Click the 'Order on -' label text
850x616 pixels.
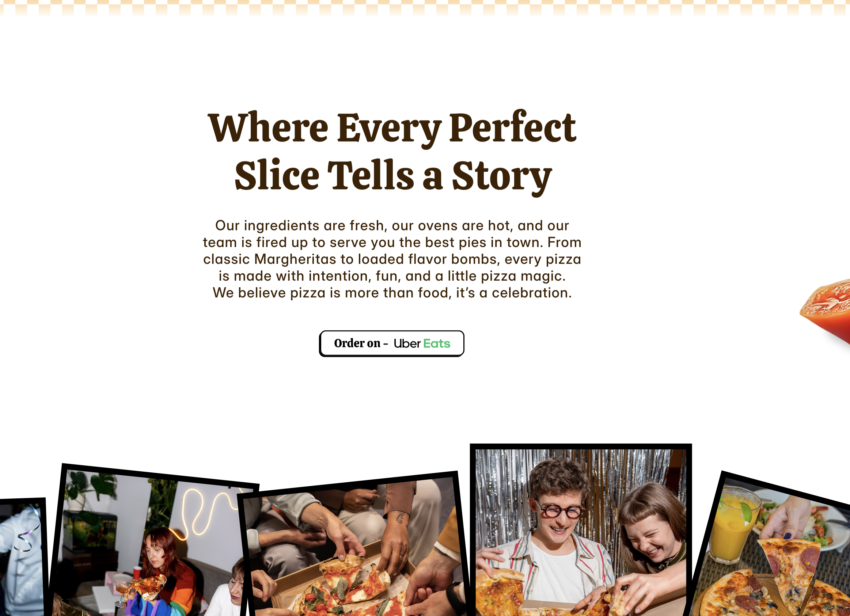pyautogui.click(x=361, y=343)
